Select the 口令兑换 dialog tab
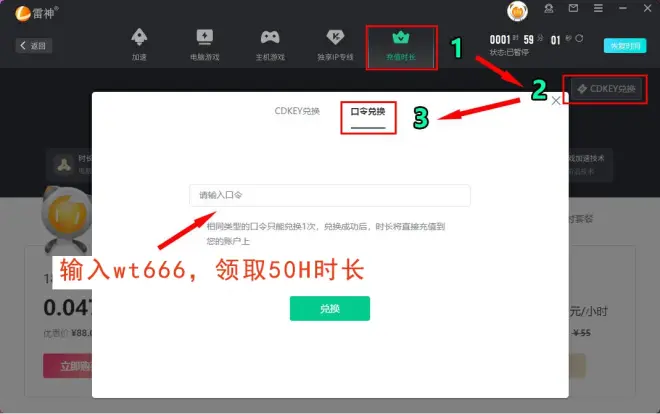Viewport: 660px width, 414px height. click(368, 111)
